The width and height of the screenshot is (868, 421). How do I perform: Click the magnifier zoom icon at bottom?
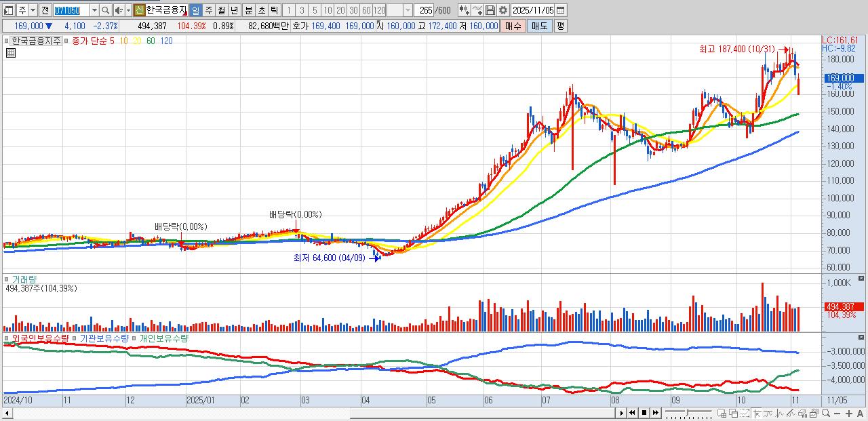click(826, 413)
